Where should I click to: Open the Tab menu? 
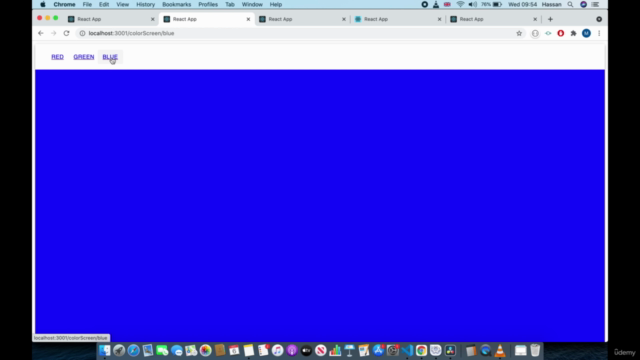tap(230, 4)
